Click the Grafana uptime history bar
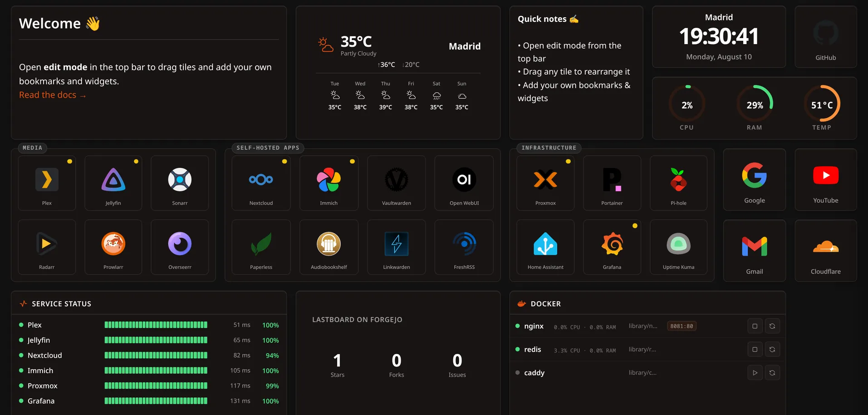Image resolution: width=868 pixels, height=415 pixels. coord(156,401)
